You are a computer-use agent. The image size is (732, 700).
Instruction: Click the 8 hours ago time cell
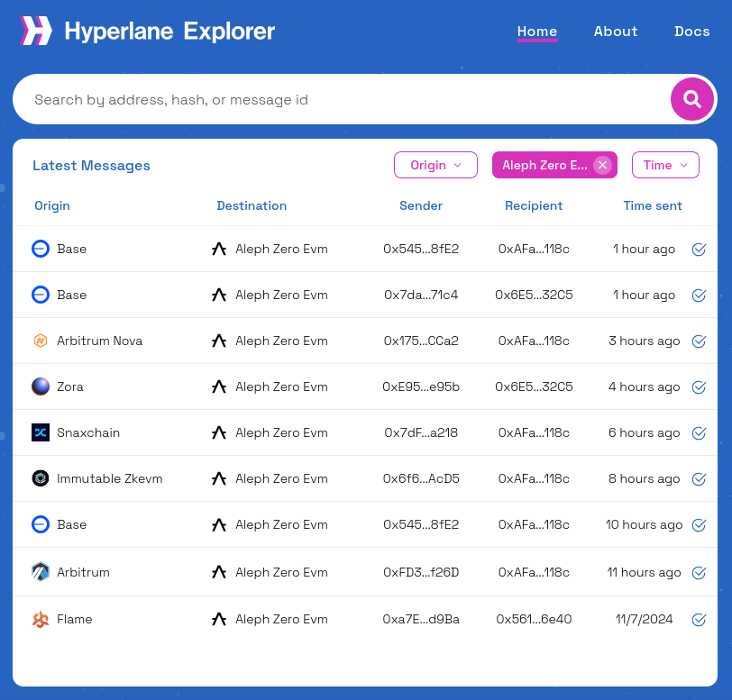(x=645, y=478)
